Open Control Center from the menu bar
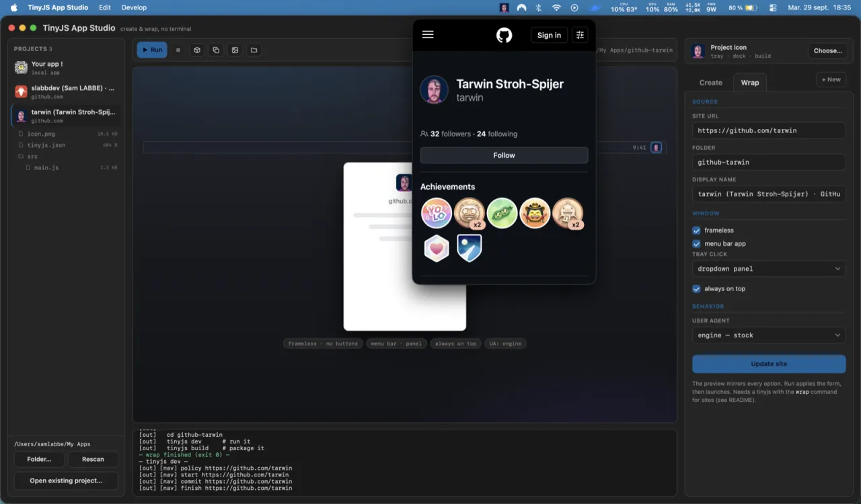Viewport: 861px width, 504px height. coord(773,8)
